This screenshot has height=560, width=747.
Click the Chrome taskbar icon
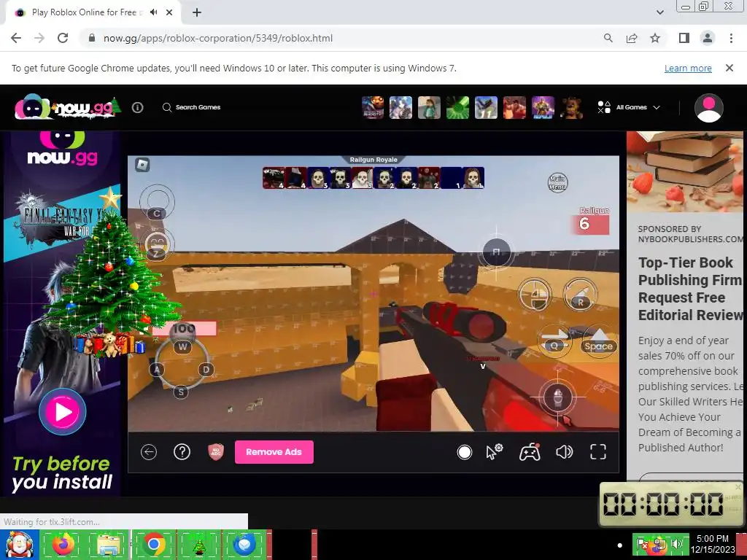(153, 544)
